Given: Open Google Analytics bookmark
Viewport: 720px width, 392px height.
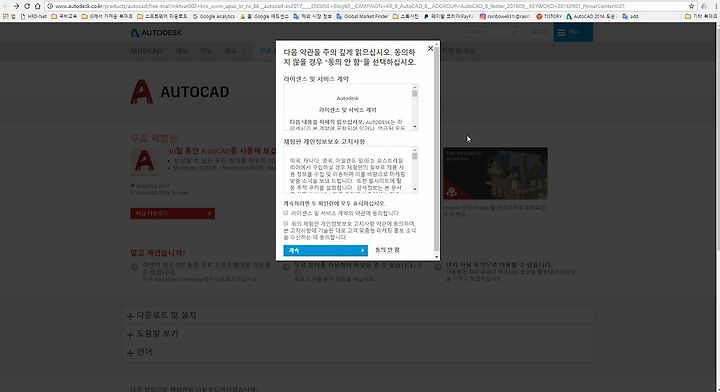Looking at the screenshot, I should 214,16.
